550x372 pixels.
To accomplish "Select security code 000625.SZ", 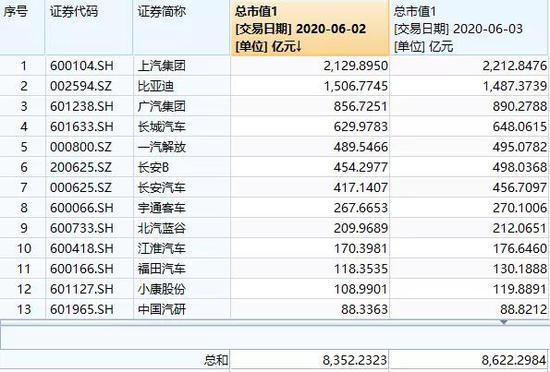I will pos(81,188).
